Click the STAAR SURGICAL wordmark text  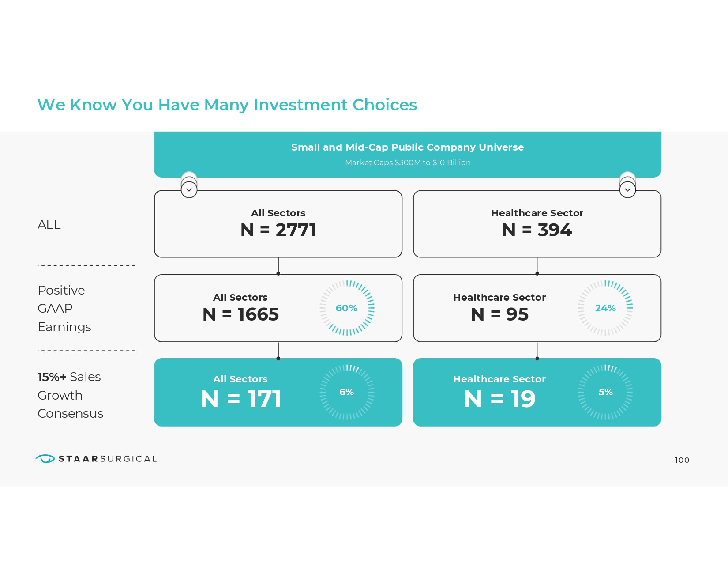point(108,459)
